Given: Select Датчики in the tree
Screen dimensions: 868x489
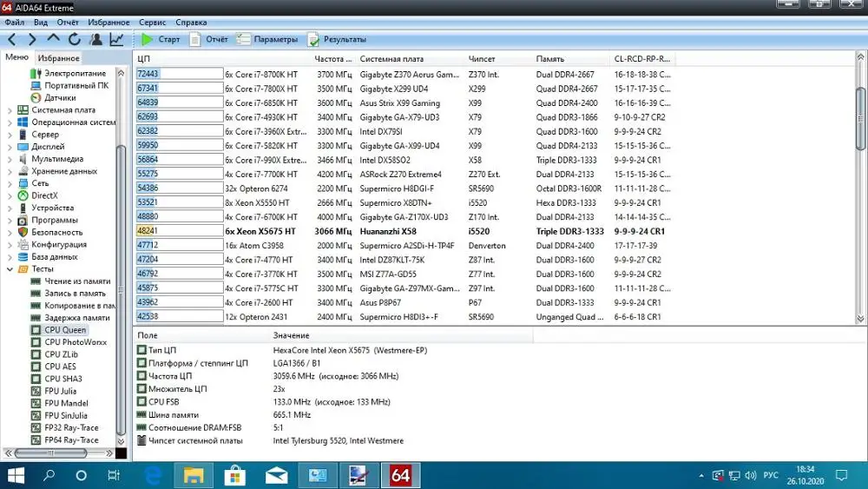Looking at the screenshot, I should pyautogui.click(x=60, y=97).
